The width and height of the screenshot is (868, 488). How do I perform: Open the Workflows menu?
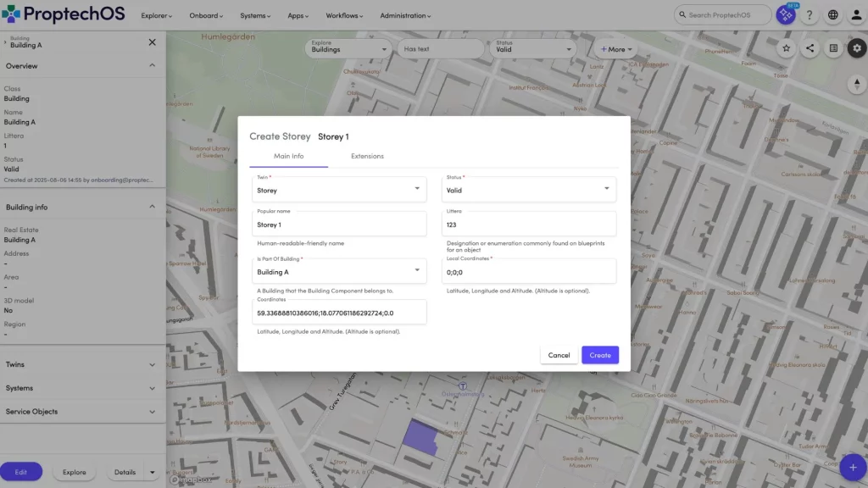pos(345,16)
